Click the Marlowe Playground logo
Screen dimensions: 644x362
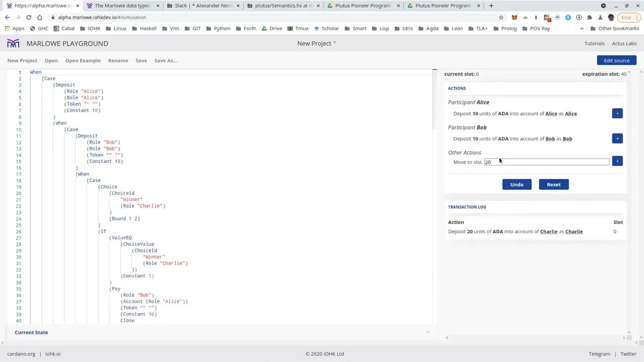click(x=13, y=44)
